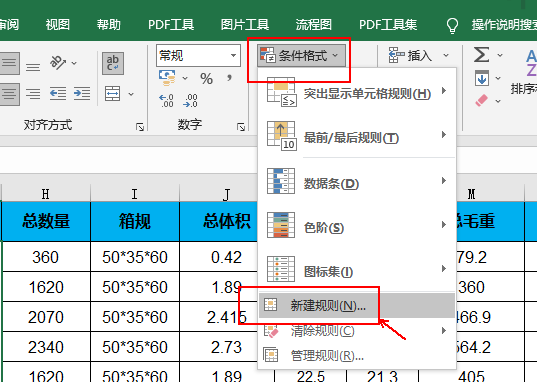The image size is (537, 382).
Task: Open the 图片工具 ribbon tab
Action: [245, 25]
